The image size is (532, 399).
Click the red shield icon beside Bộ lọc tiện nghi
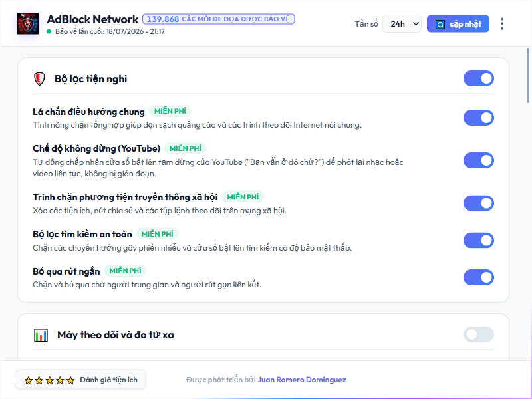[x=40, y=79]
